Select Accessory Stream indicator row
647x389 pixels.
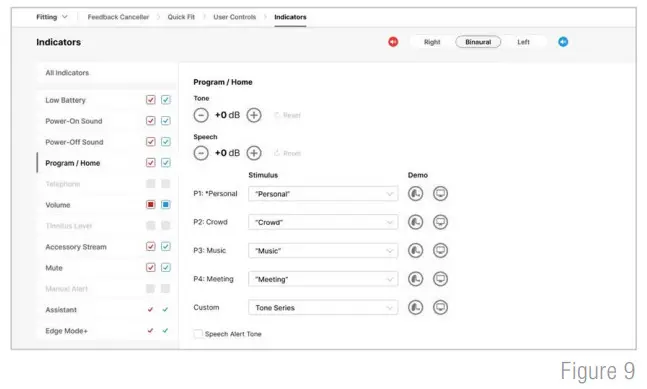[x=107, y=247]
